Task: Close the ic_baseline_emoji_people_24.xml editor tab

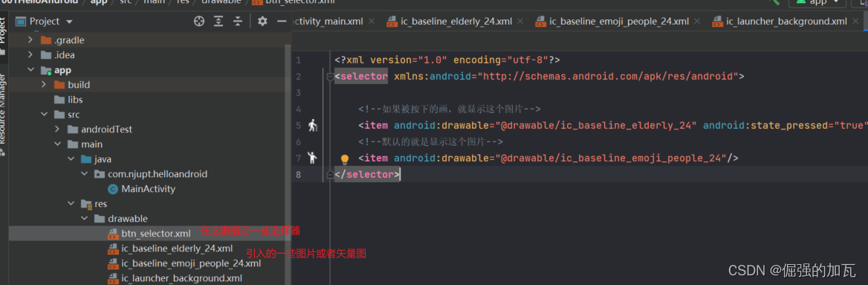Action: tap(698, 22)
